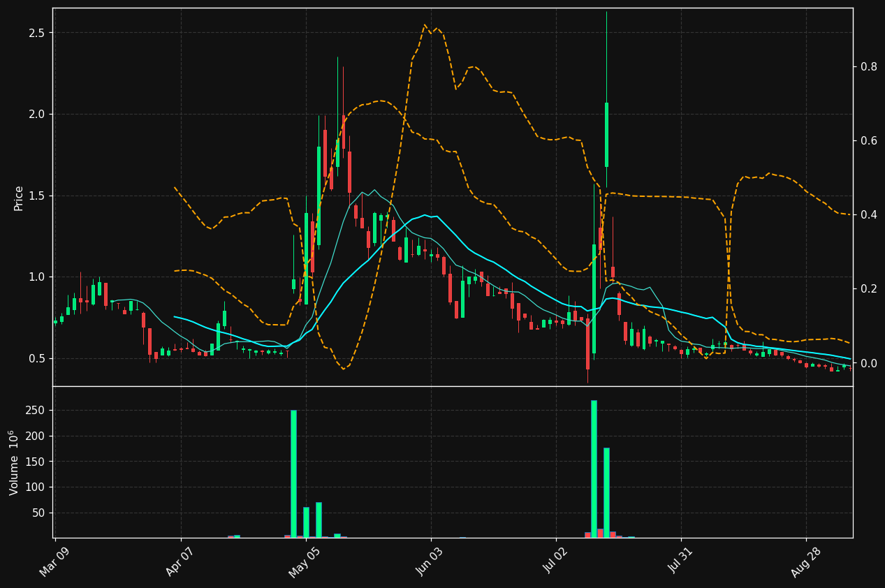Screen dimensions: 885x588
Task: Click the 100 volume tick label
Action: pos(36,487)
